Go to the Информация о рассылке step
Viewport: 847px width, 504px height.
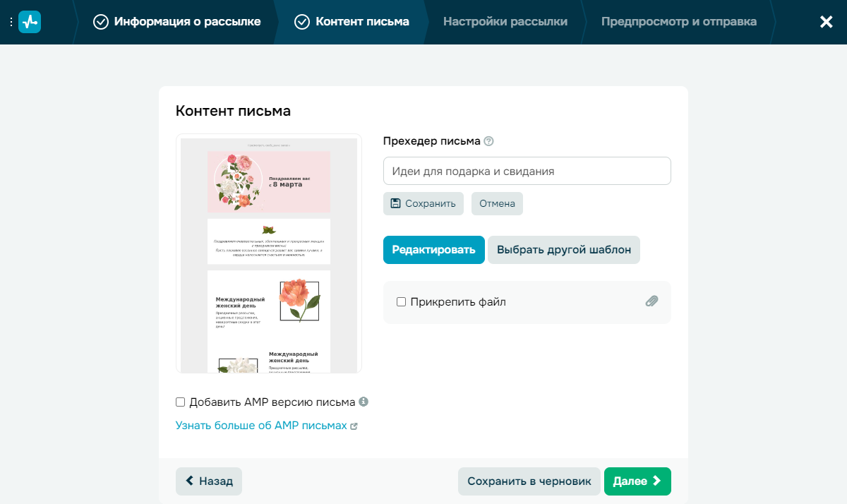[177, 22]
